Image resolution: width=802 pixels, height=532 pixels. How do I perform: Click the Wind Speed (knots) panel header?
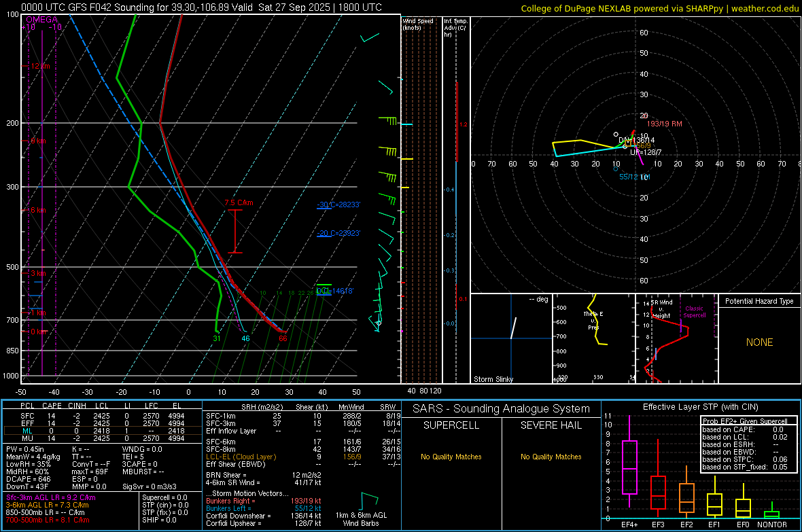(417, 24)
